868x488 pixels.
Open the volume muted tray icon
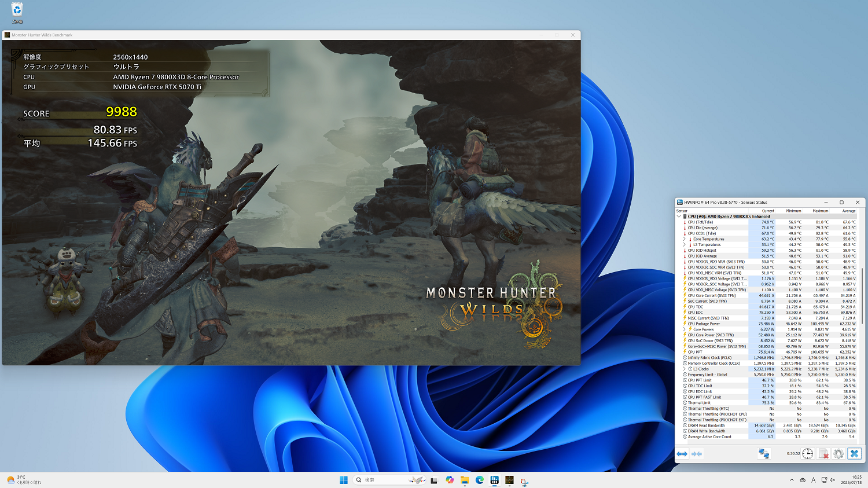point(833,480)
